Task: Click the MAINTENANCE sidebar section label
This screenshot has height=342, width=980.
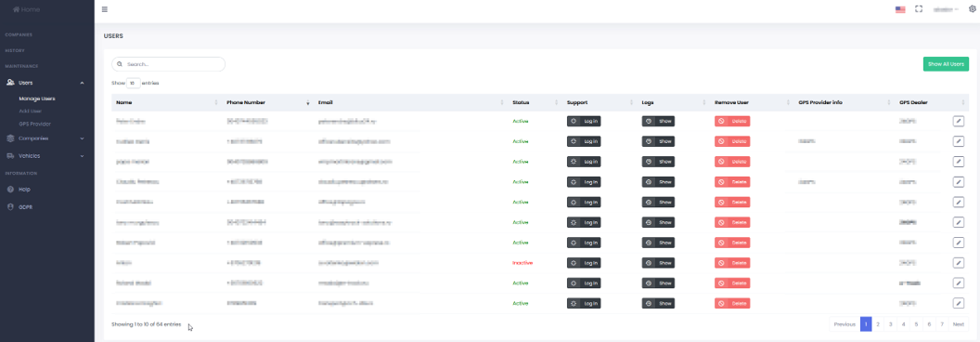Action: pyautogui.click(x=22, y=66)
